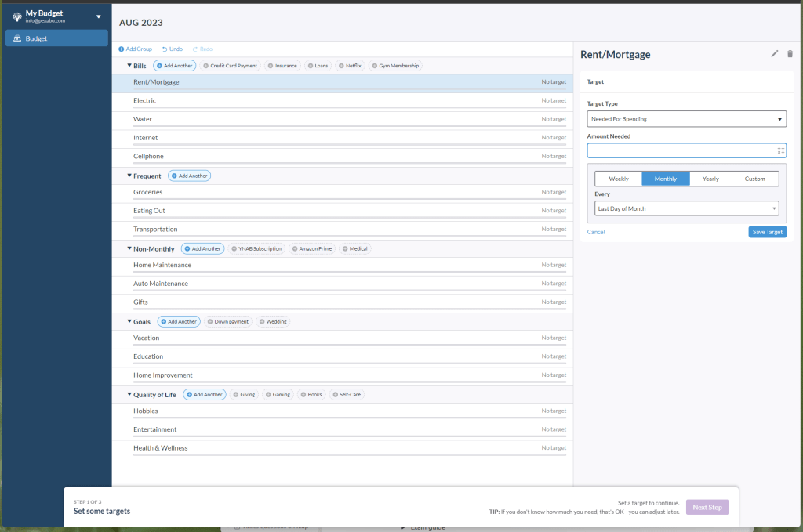Add the Insurance category suggestion
This screenshot has height=532, width=803.
[x=282, y=66]
